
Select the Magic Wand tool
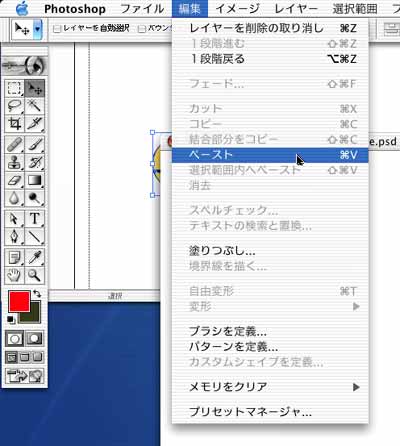tap(34, 106)
